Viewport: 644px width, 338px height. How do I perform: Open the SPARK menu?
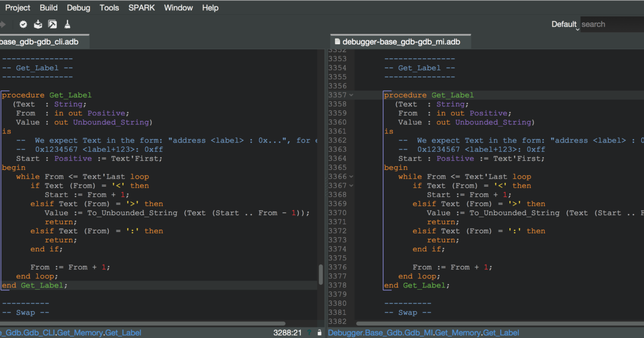coord(141,8)
